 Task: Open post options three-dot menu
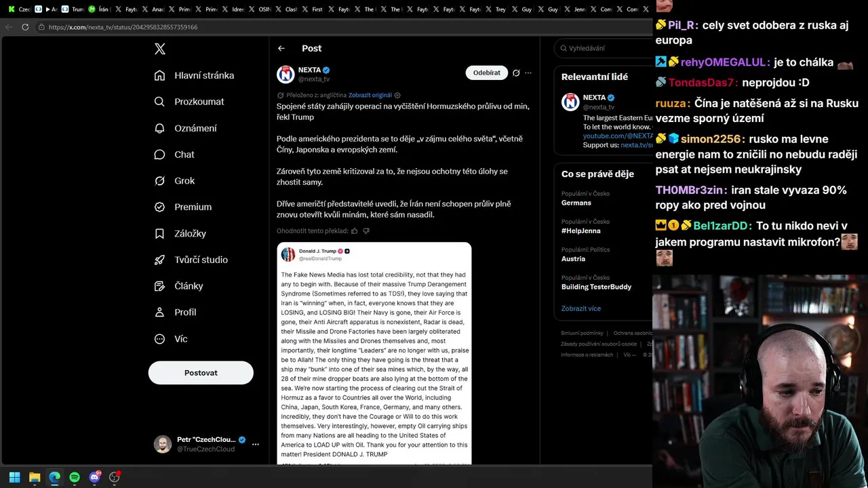tap(528, 73)
